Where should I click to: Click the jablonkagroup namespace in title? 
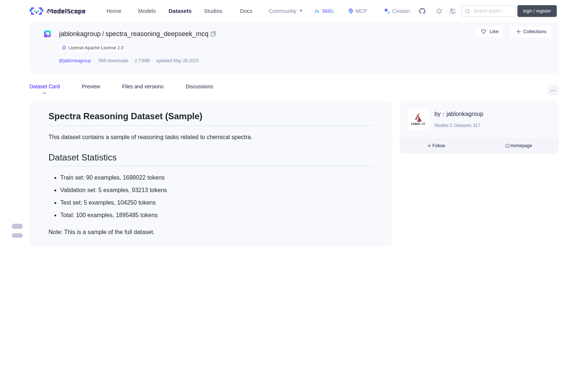point(80,34)
